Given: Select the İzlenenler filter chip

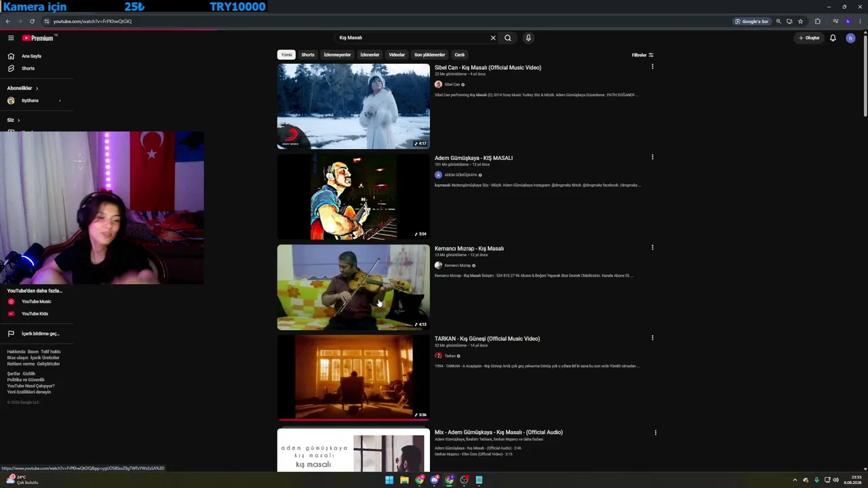Looking at the screenshot, I should (x=370, y=55).
